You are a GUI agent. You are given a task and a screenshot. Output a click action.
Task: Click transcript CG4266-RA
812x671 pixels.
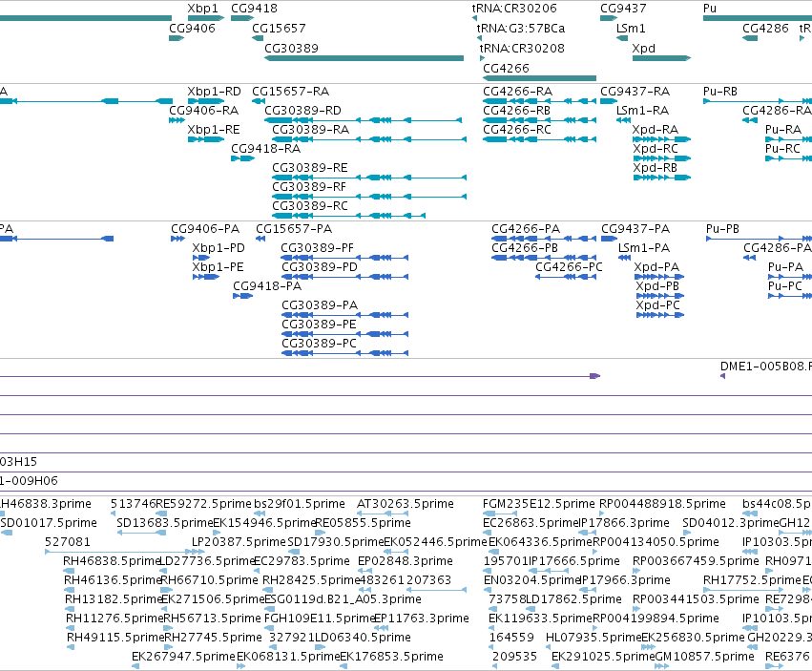click(x=517, y=92)
